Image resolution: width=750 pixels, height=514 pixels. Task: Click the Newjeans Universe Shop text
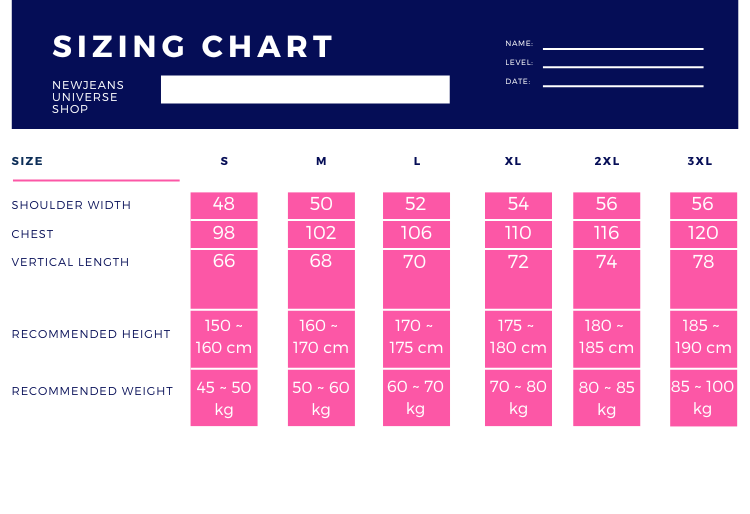tap(88, 97)
